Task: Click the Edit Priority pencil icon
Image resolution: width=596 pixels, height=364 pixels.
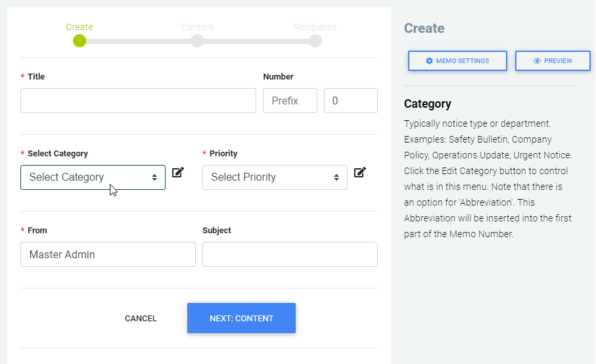Action: tap(359, 173)
